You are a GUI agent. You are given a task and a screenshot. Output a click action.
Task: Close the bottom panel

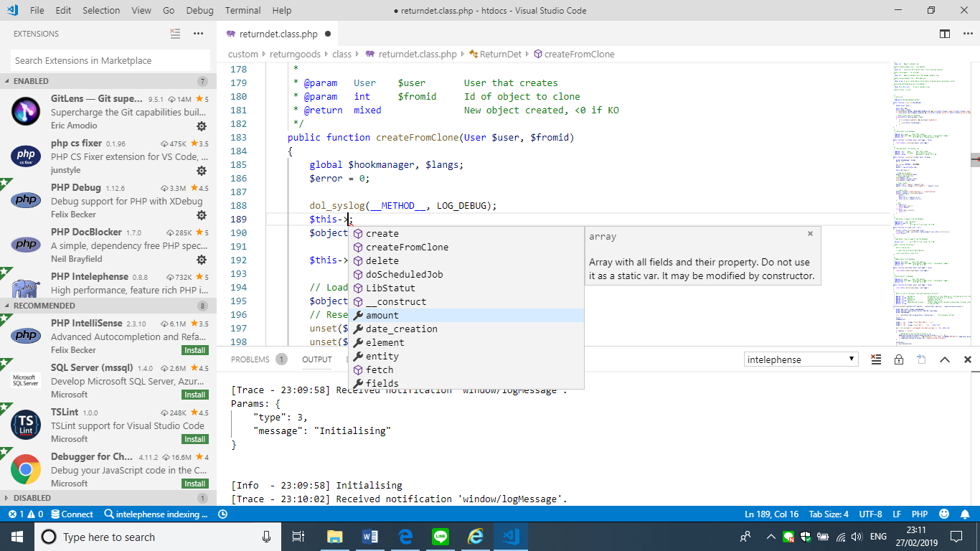click(x=968, y=359)
